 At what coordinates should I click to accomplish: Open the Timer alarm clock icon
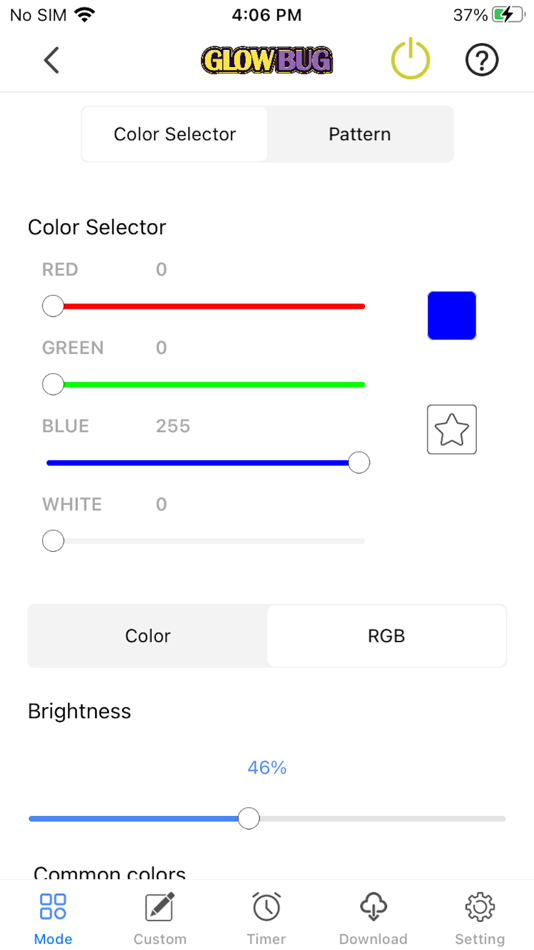click(x=267, y=906)
